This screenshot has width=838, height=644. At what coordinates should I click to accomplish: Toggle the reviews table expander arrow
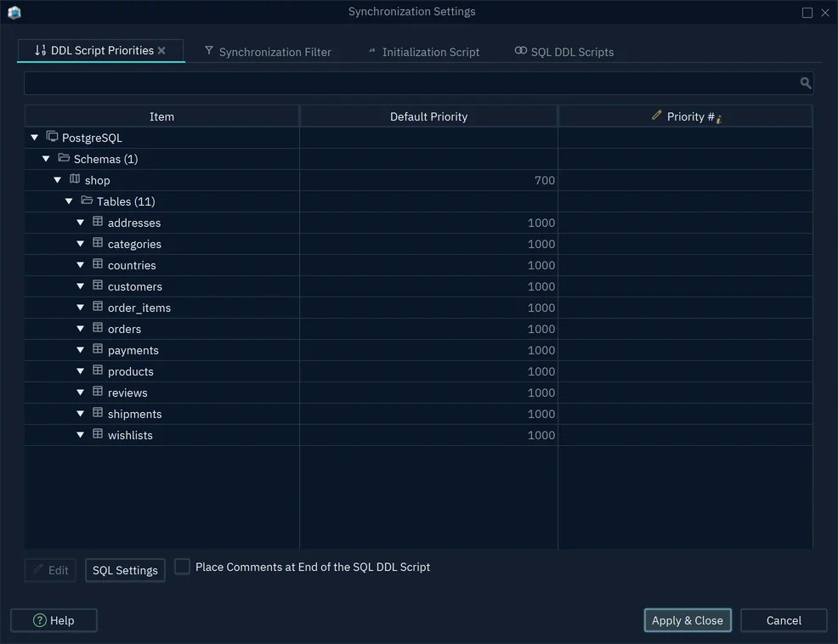[x=80, y=393]
